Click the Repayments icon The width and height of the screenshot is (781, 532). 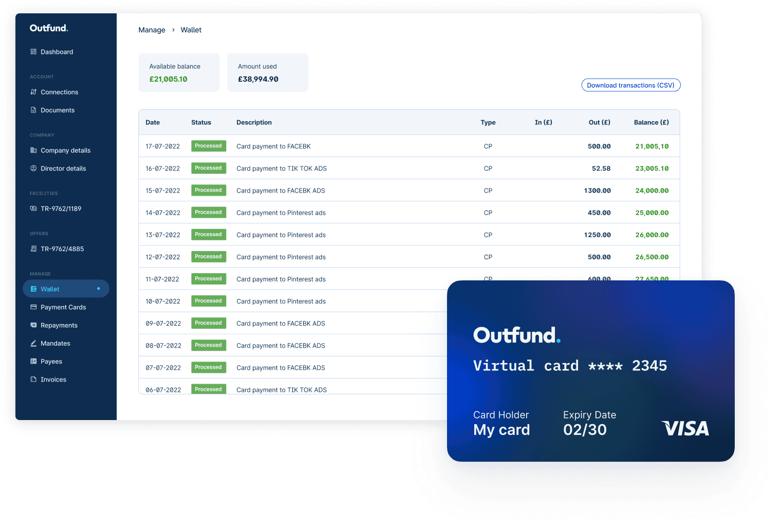click(x=33, y=325)
